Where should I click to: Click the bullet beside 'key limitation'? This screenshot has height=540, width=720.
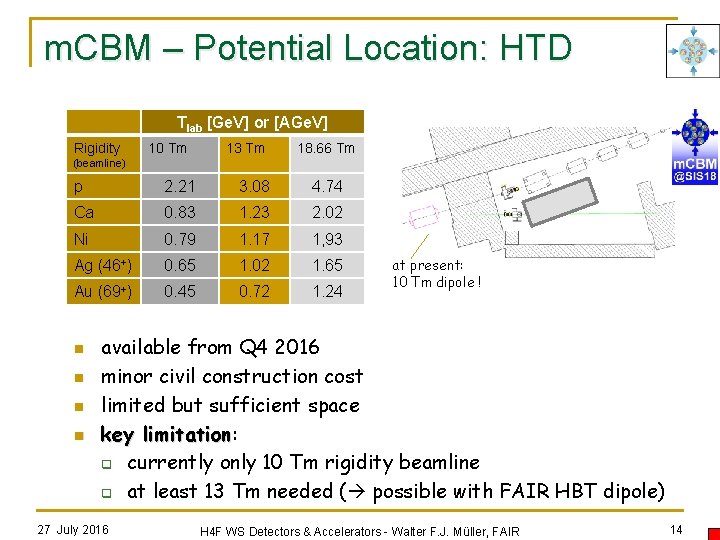79,435
